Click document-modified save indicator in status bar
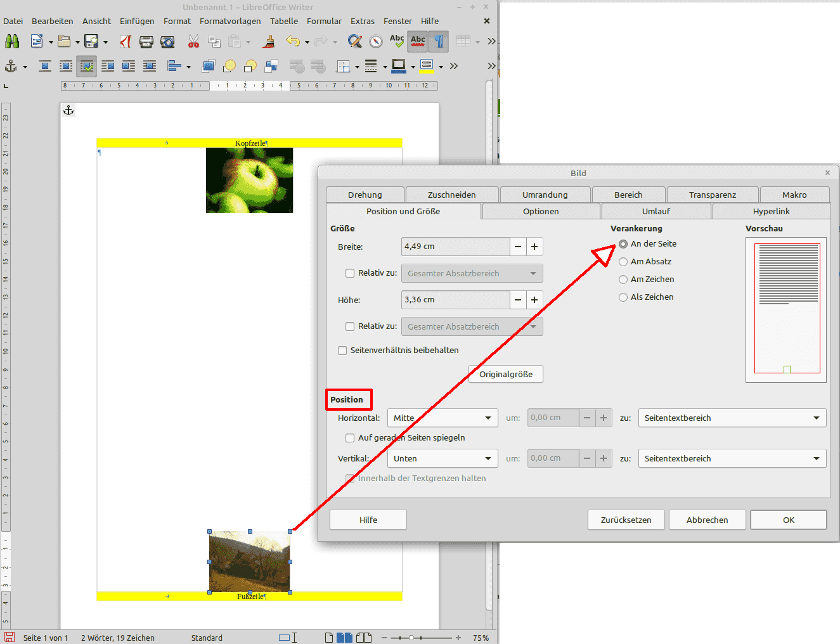The width and height of the screenshot is (840, 644). tap(9, 638)
